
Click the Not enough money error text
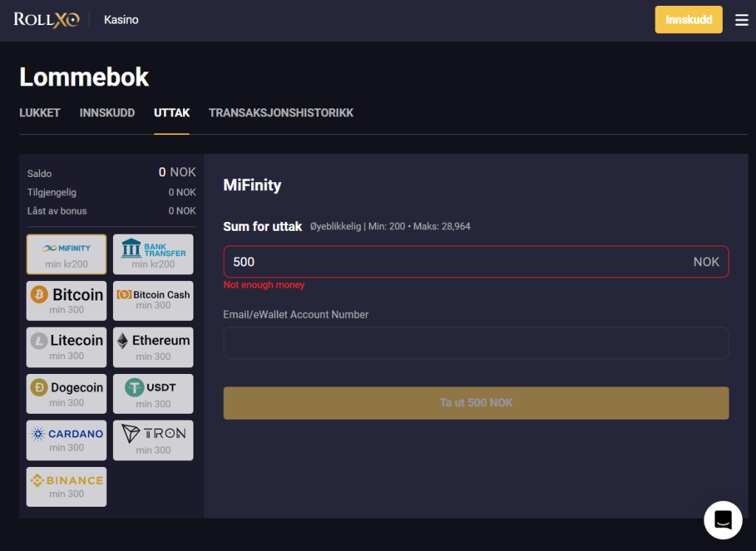(x=264, y=285)
